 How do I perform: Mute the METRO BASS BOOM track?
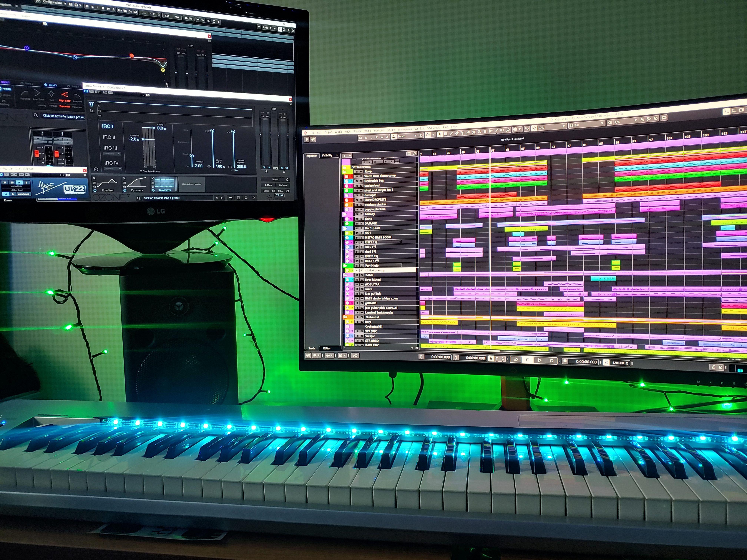[x=357, y=238]
